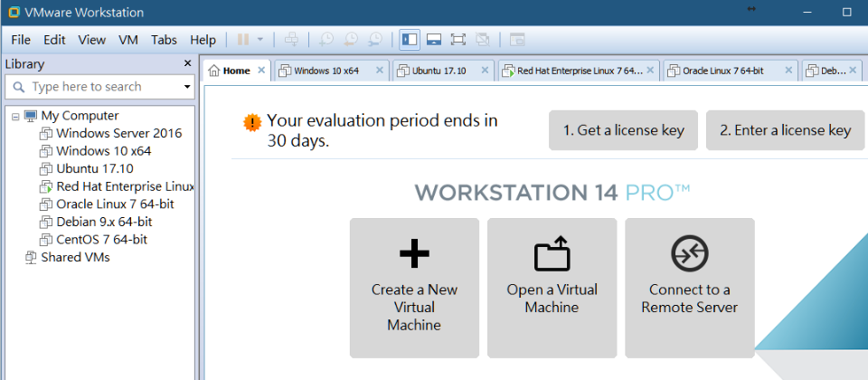Click the CentOS 7 VM icon in the tree
The height and width of the screenshot is (380, 868).
(x=46, y=240)
